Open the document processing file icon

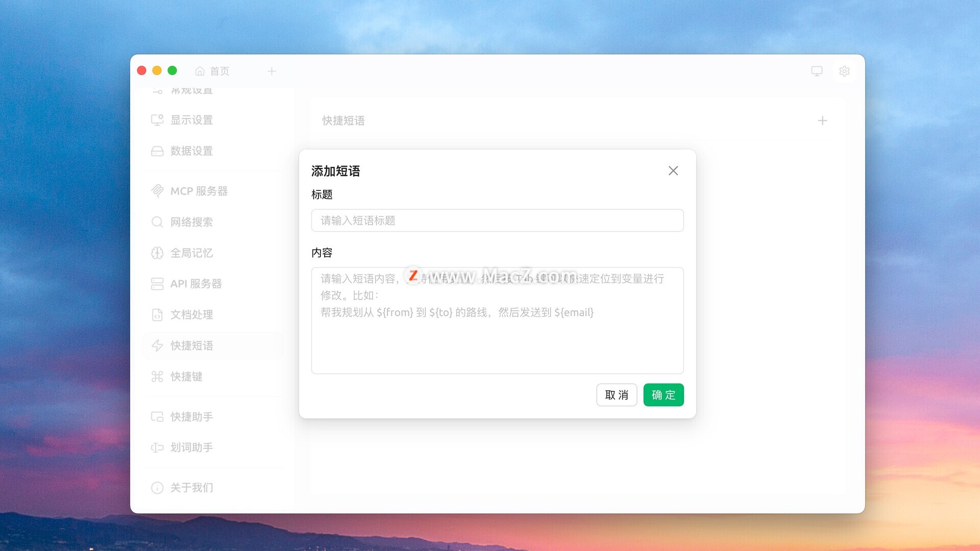(x=157, y=315)
